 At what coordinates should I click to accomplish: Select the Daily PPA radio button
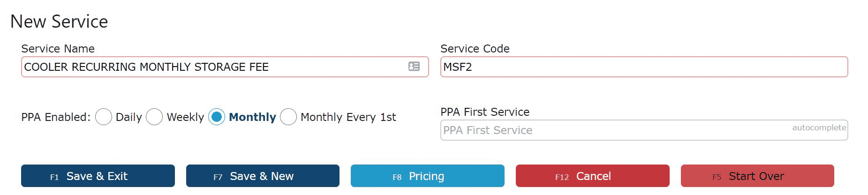point(104,117)
